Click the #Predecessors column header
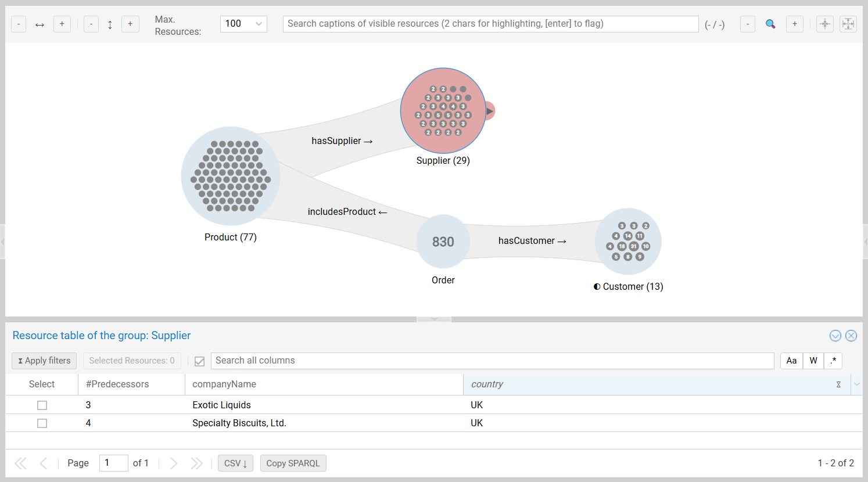The height and width of the screenshot is (482, 868). 117,384
